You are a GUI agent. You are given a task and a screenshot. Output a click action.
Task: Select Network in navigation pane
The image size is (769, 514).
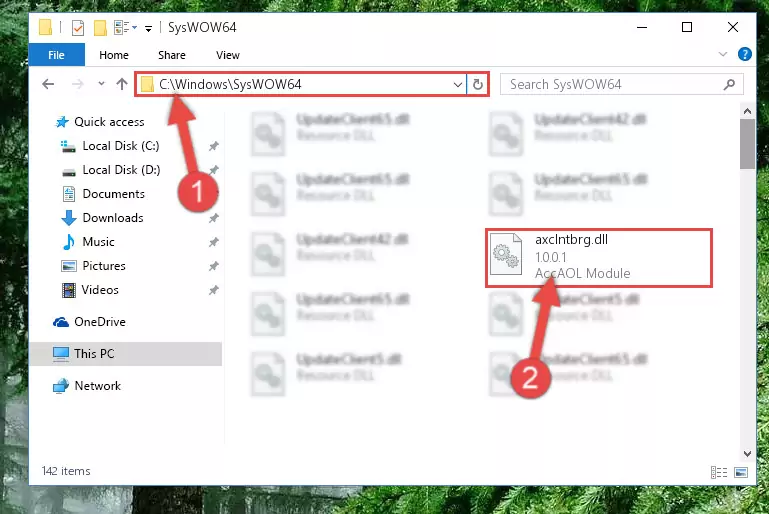(x=97, y=386)
